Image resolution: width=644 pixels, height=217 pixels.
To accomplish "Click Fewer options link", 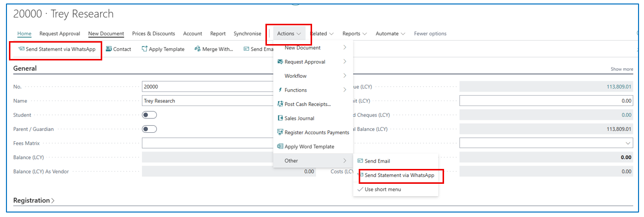I will point(430,34).
